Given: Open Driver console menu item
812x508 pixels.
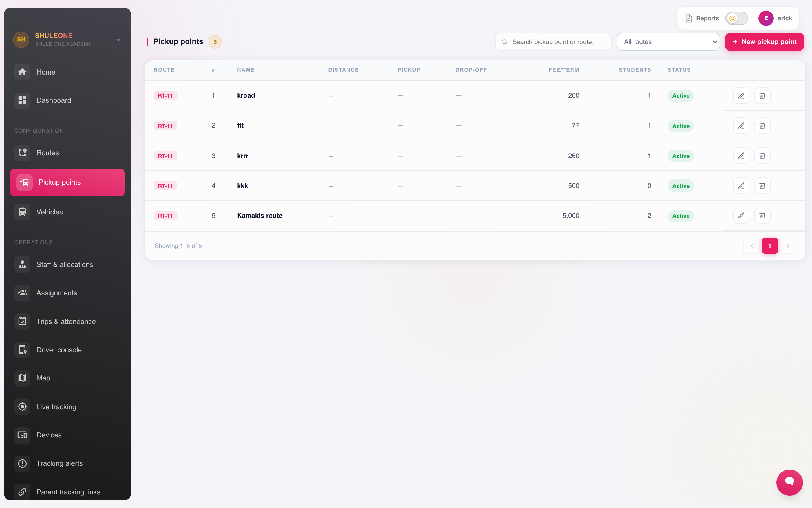Looking at the screenshot, I should click(x=67, y=350).
